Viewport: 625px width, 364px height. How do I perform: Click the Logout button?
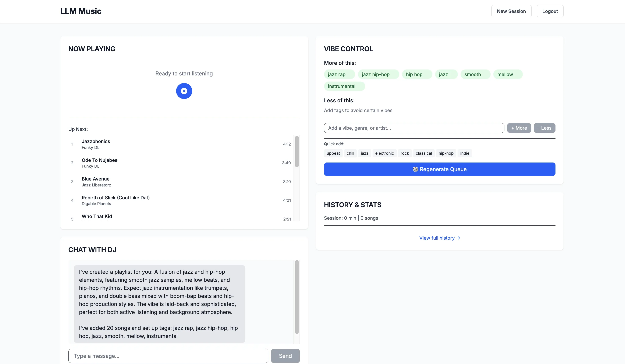coord(550,11)
